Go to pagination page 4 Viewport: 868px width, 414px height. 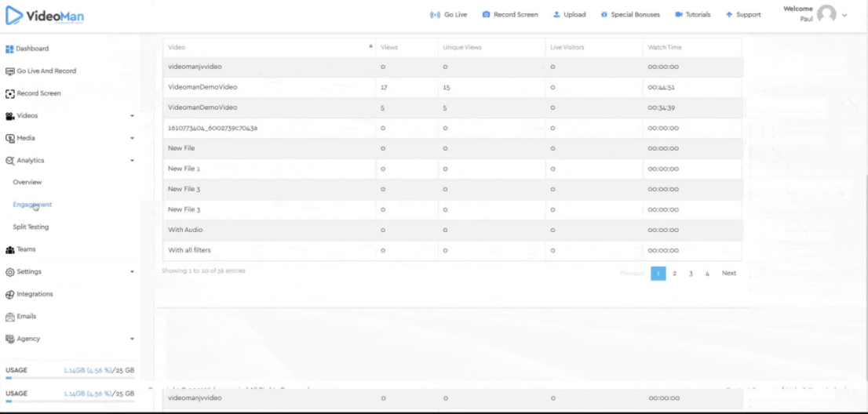click(x=707, y=273)
